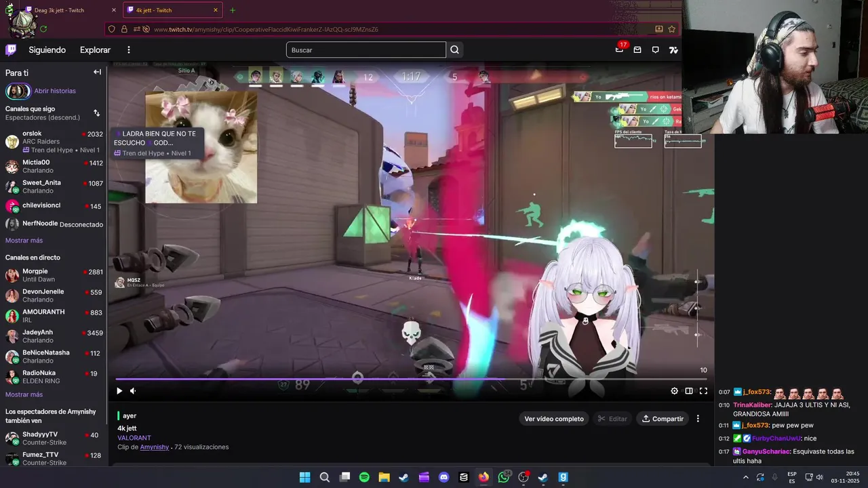The width and height of the screenshot is (868, 488).
Task: Click TrinaKaliber username in chat
Action: (x=752, y=405)
